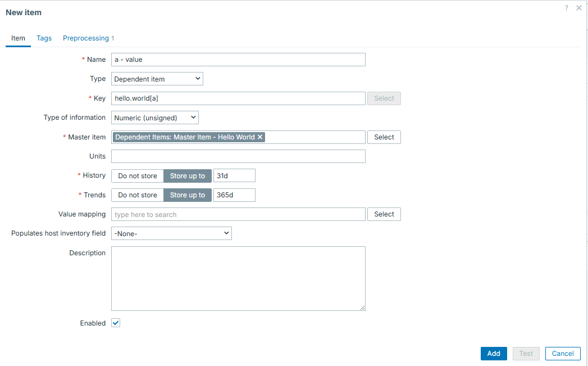588x366 pixels.
Task: Set Trends to Do not store
Action: point(138,195)
